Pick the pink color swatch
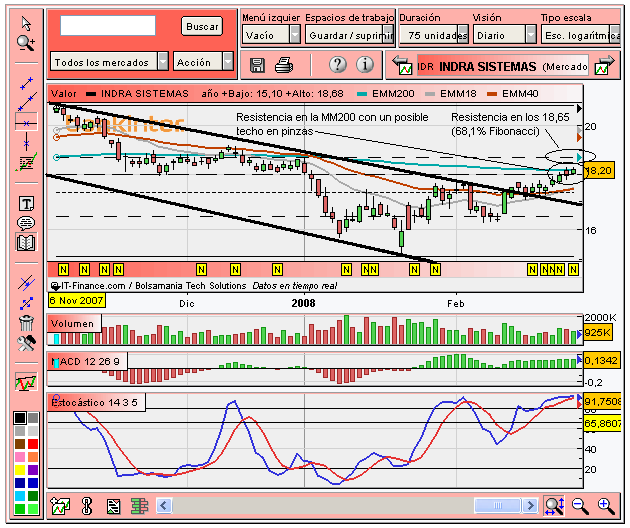This screenshot has width=630, height=528. click(x=20, y=456)
